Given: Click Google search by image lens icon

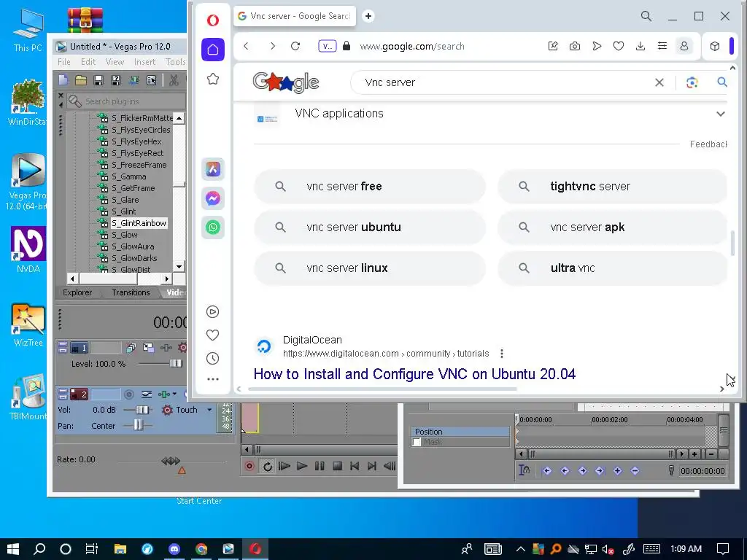Looking at the screenshot, I should (692, 82).
